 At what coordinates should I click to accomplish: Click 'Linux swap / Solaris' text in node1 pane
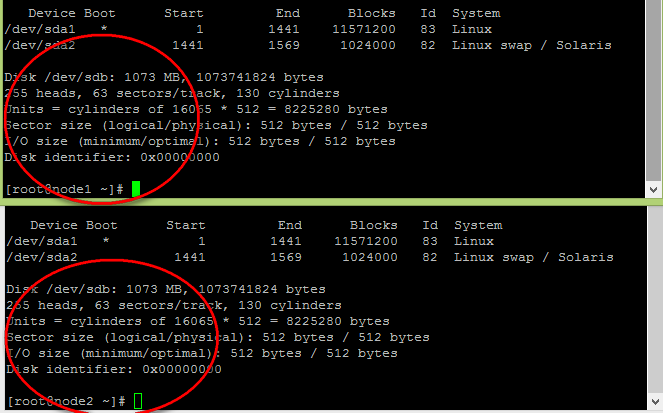[x=531, y=46]
